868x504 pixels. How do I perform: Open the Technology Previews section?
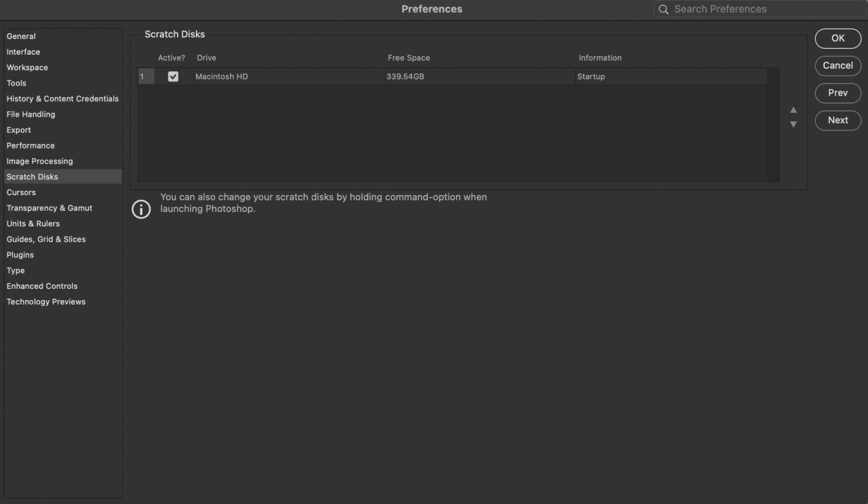pyautogui.click(x=46, y=302)
